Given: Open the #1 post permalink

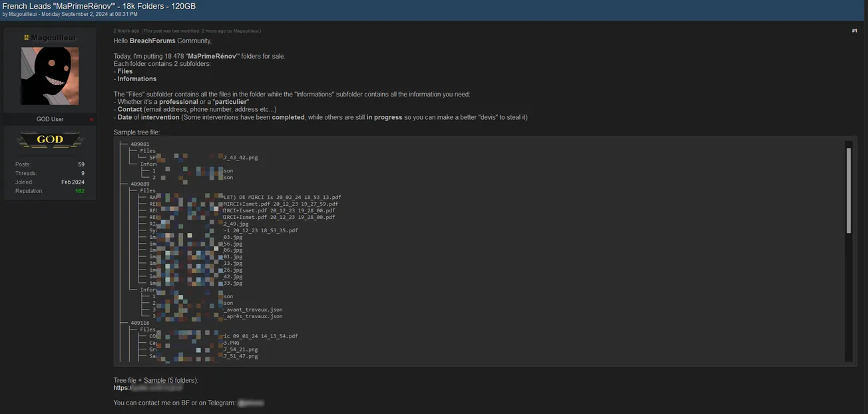Looking at the screenshot, I should [x=854, y=31].
